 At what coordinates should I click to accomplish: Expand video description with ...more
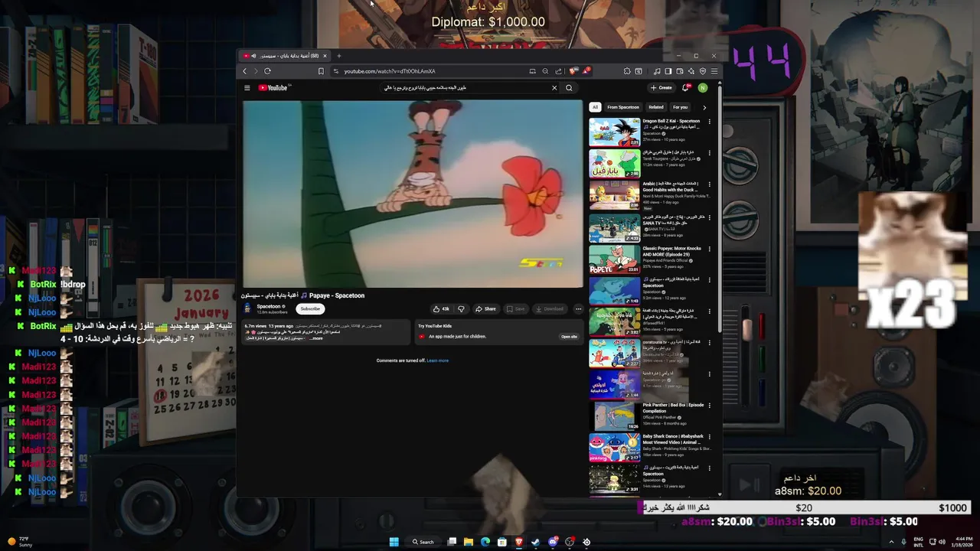315,338
